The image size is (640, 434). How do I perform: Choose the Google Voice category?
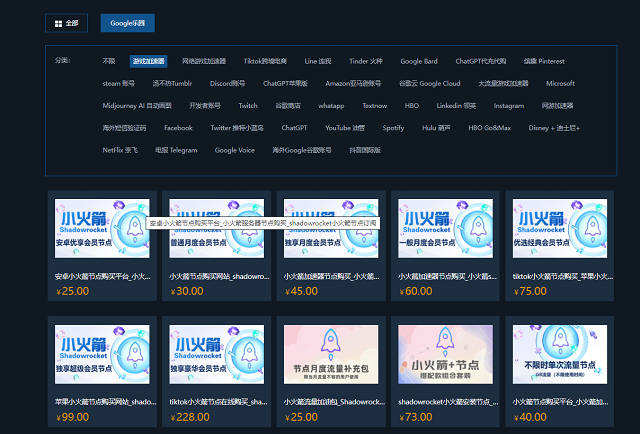click(x=235, y=150)
